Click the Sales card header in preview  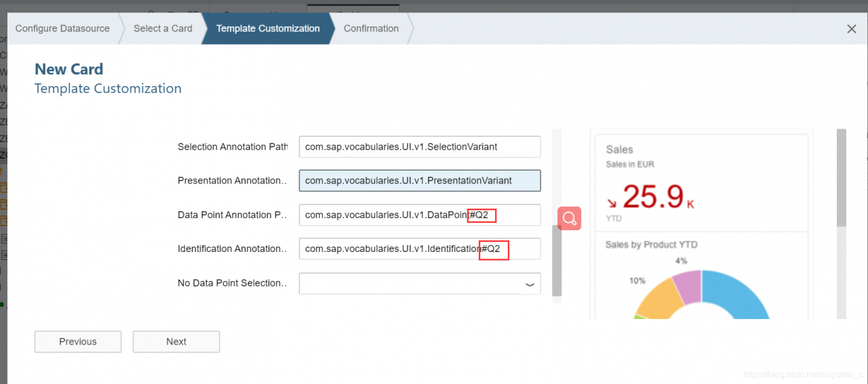click(619, 150)
